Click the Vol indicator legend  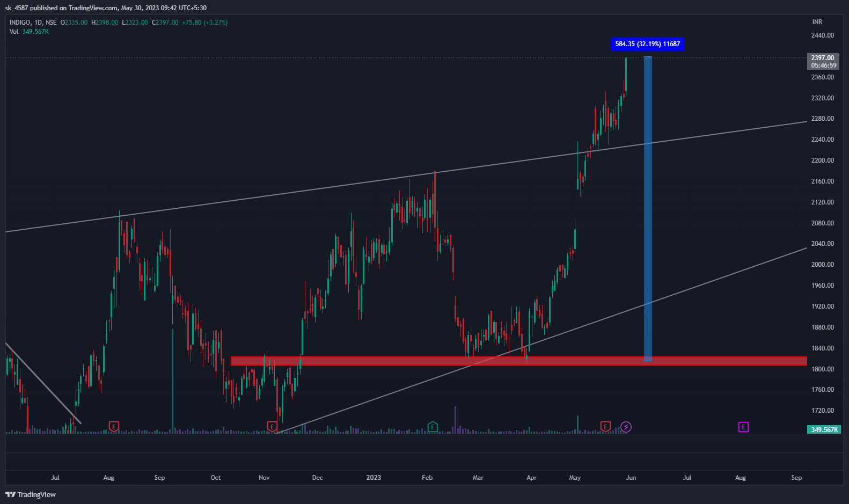(29, 32)
